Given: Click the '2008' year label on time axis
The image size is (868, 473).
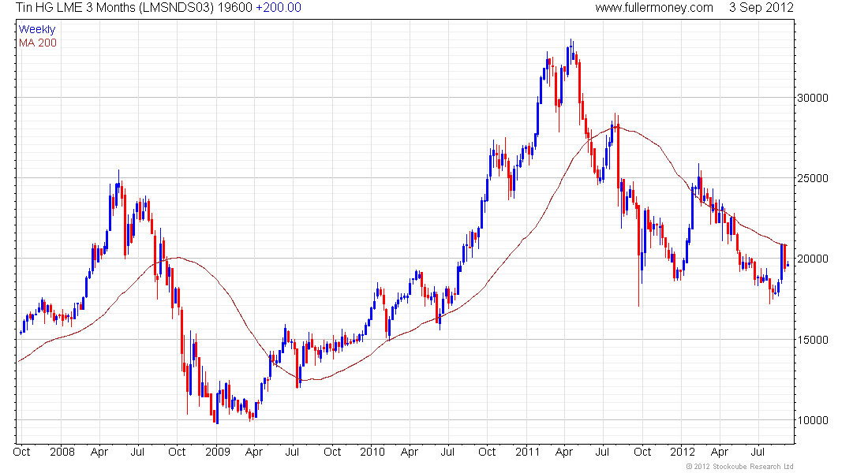Looking at the screenshot, I should pyautogui.click(x=62, y=452).
